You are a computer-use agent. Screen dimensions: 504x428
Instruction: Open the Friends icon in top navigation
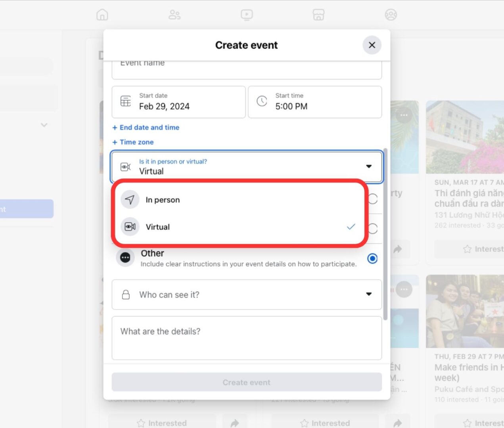point(174,15)
